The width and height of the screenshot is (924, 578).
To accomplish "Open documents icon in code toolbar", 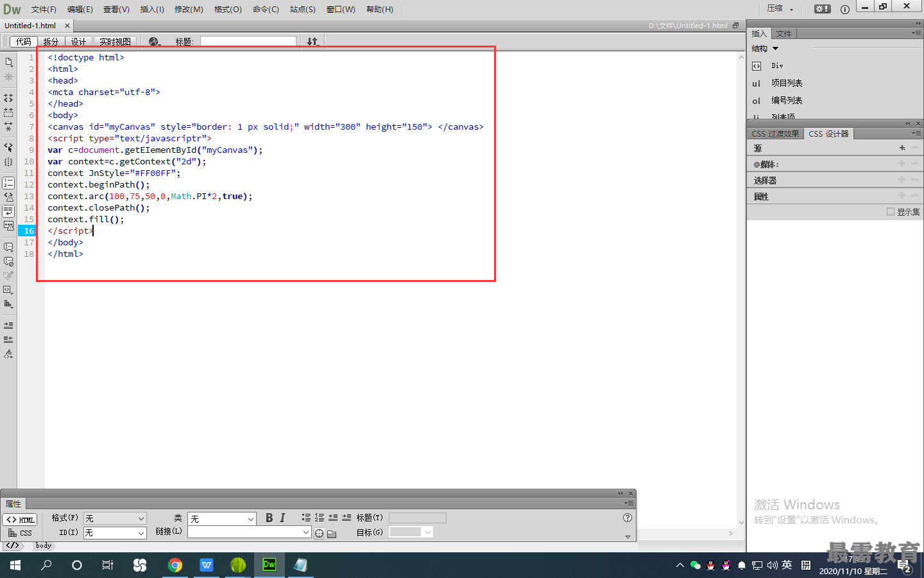I will click(8, 62).
